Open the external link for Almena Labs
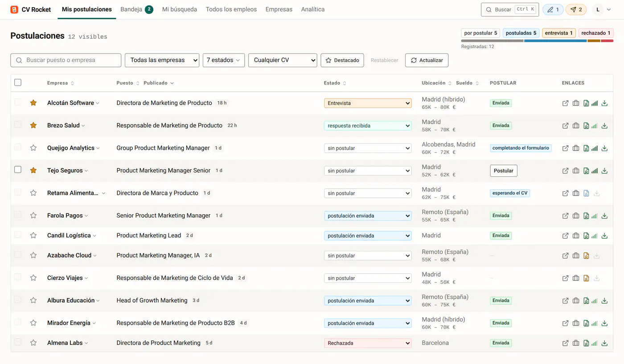The image size is (624, 364). pyautogui.click(x=565, y=343)
